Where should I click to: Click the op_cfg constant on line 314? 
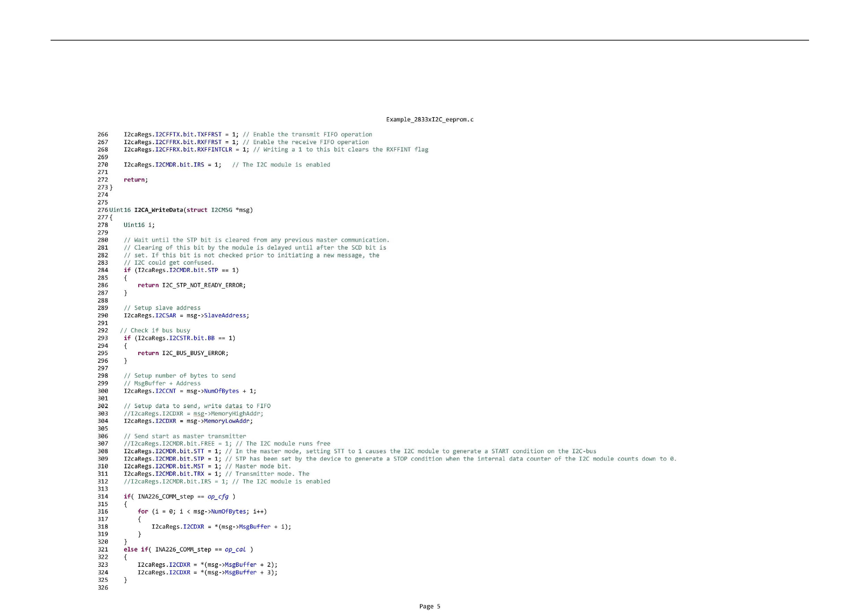(218, 496)
